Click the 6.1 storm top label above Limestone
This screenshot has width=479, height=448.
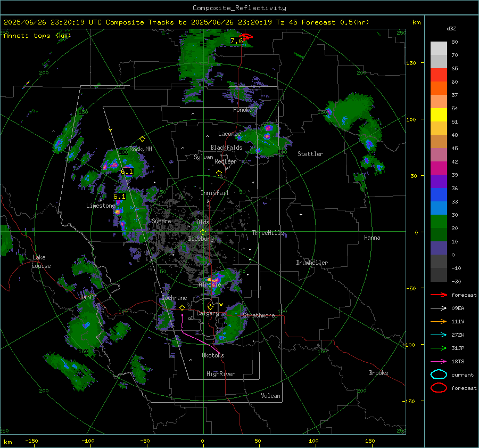(119, 197)
